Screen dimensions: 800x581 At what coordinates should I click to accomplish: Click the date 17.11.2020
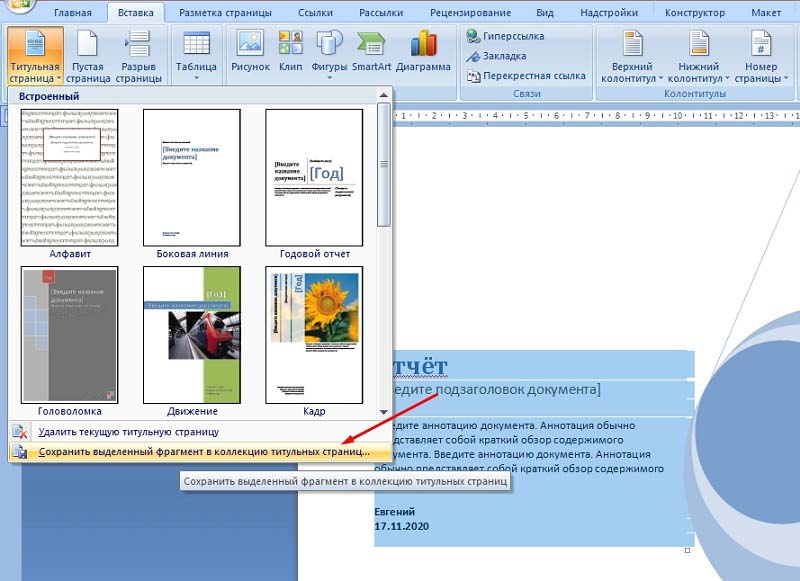click(402, 526)
